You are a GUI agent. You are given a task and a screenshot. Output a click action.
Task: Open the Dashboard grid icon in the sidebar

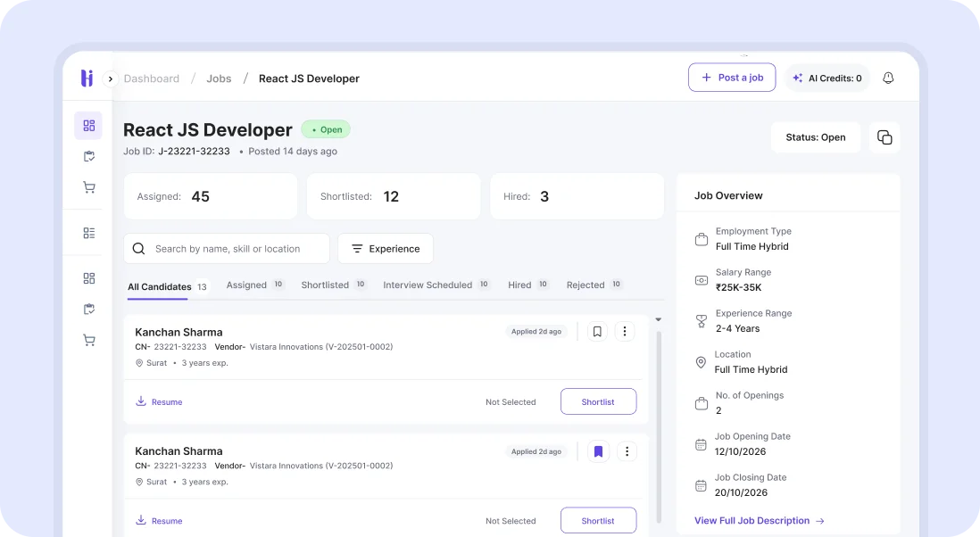click(87, 125)
